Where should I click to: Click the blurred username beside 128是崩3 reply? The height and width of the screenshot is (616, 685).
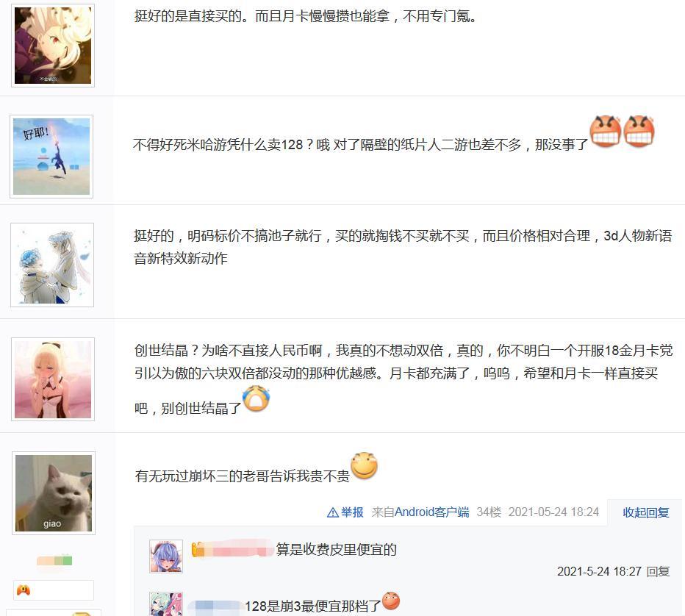click(x=215, y=606)
